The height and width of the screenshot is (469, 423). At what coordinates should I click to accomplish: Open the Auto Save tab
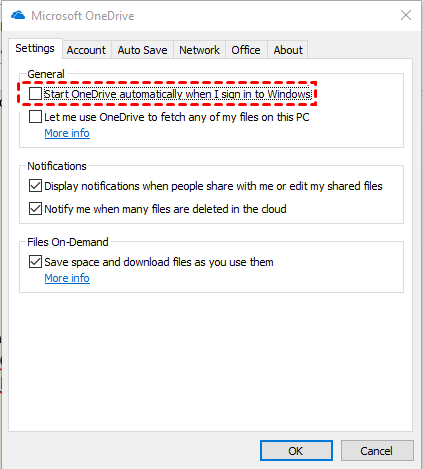(x=142, y=50)
